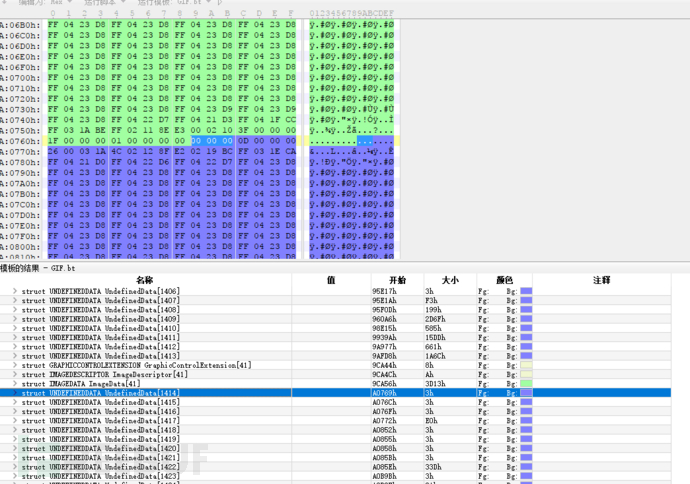Click the 值 column header

pos(331,280)
